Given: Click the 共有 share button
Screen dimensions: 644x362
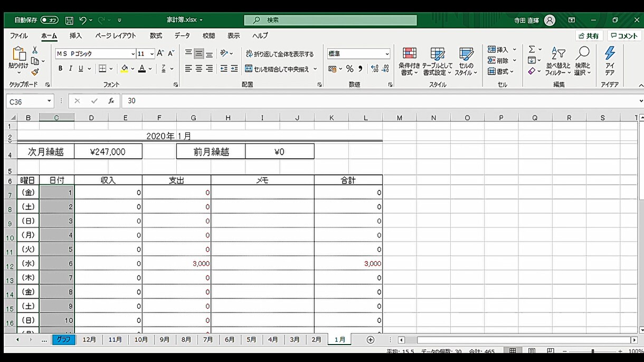Looking at the screenshot, I should click(589, 36).
